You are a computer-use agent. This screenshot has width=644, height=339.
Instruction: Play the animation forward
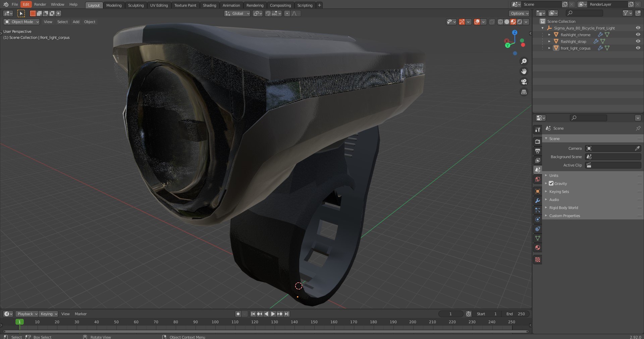[273, 314]
